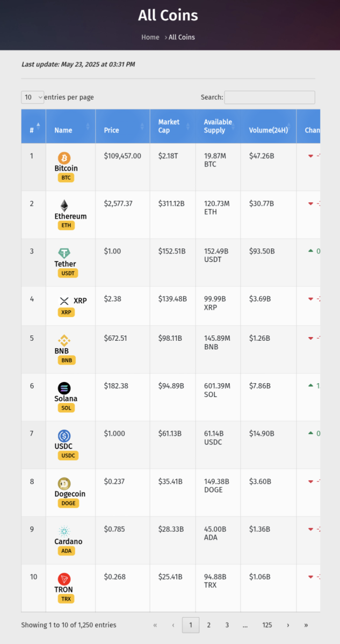Click the Home breadcrumb link
Screen dimensions: 340x644
[150, 37]
